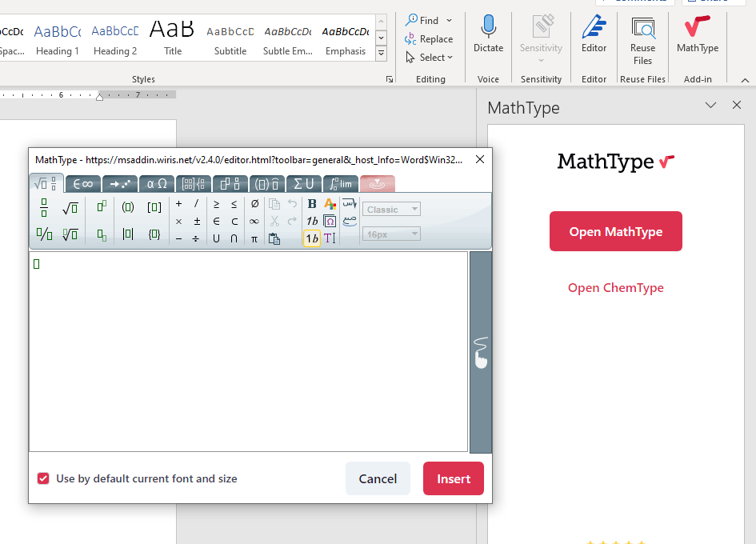Switch to brackets and accents tab
The width and height of the screenshot is (756, 544).
[x=267, y=184]
